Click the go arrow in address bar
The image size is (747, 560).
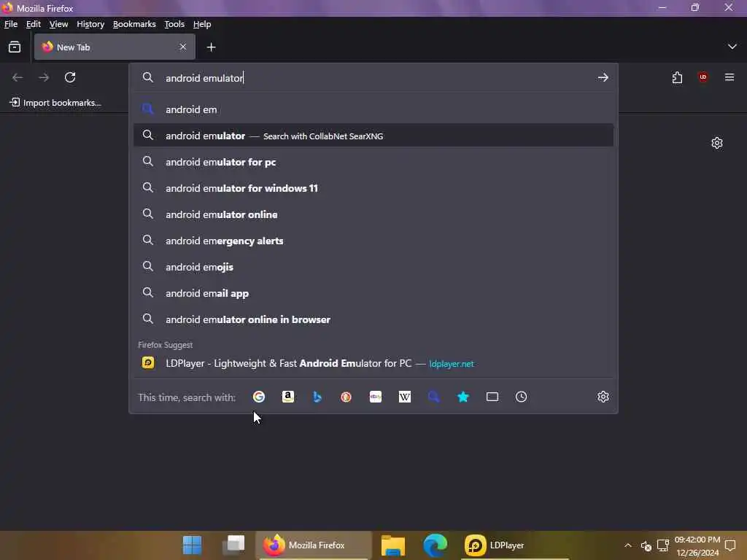pos(603,77)
